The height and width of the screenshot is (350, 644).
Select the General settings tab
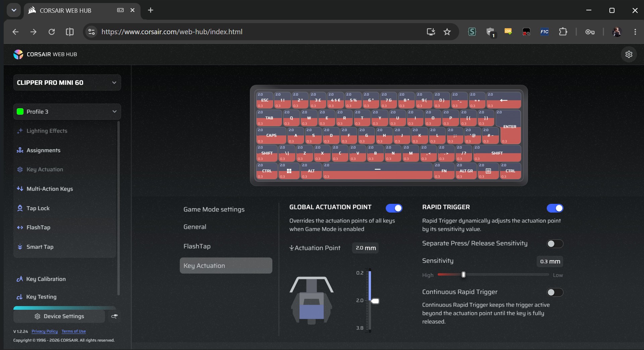click(x=195, y=227)
